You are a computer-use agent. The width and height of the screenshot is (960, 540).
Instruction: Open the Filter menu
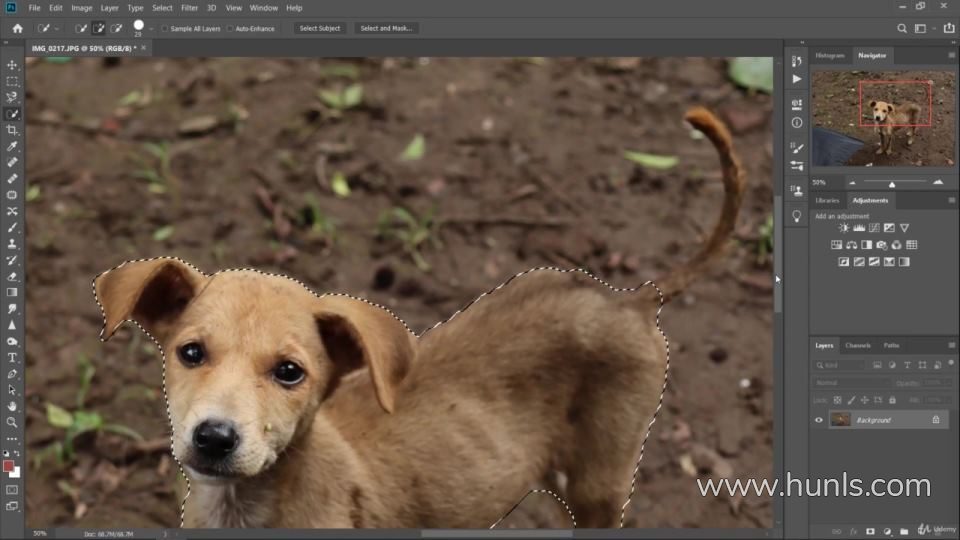click(189, 8)
